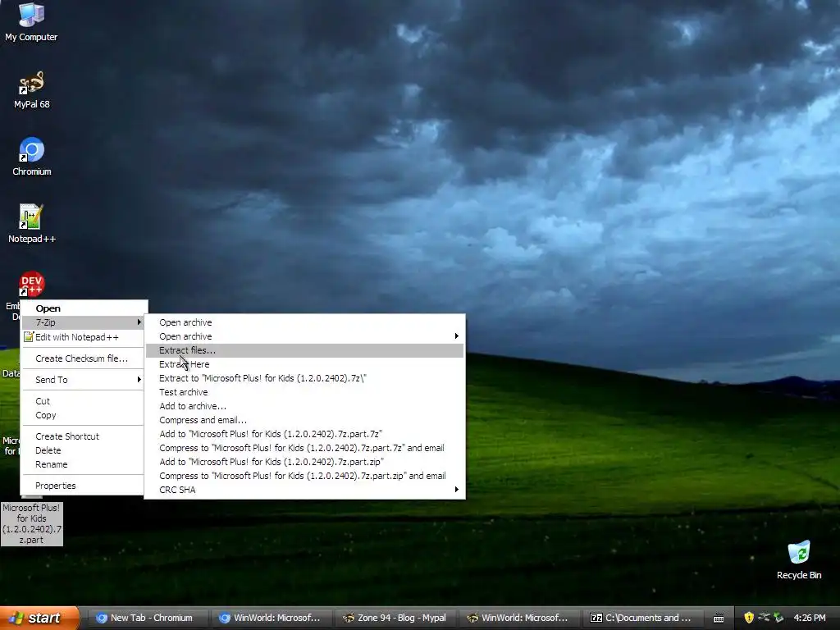This screenshot has height=630, width=840.
Task: Open the Start menu
Action: pyautogui.click(x=39, y=618)
